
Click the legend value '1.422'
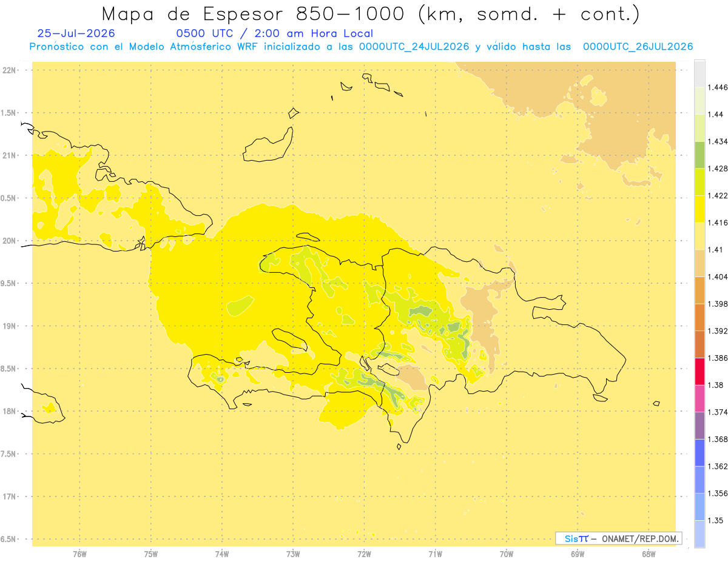tap(718, 195)
